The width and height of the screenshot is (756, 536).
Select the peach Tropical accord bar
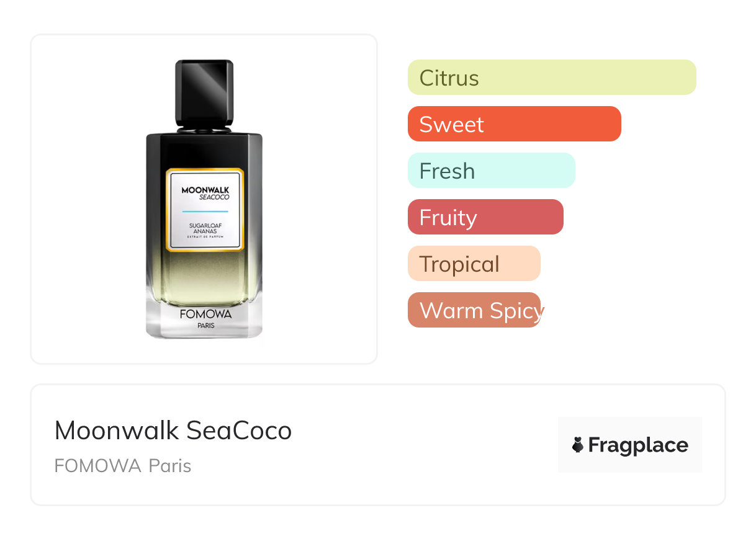pyautogui.click(x=474, y=264)
